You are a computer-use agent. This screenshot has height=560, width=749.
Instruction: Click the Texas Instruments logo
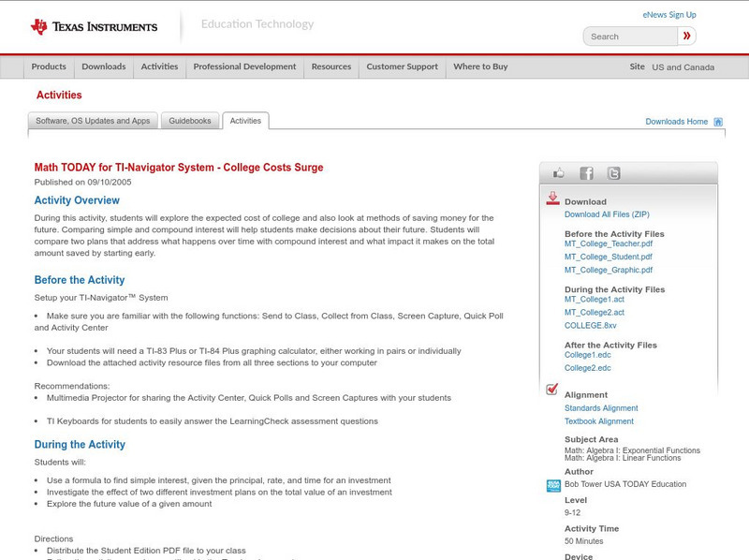point(94,27)
